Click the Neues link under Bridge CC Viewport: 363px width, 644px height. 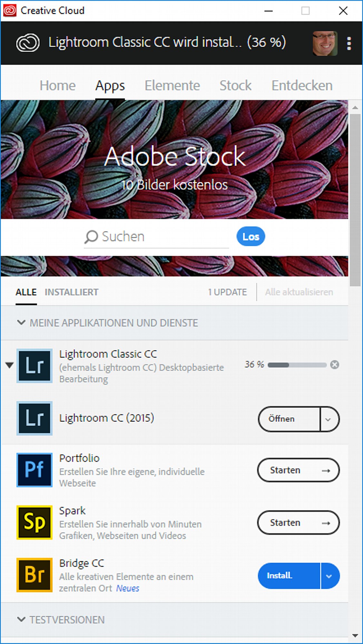click(x=128, y=588)
